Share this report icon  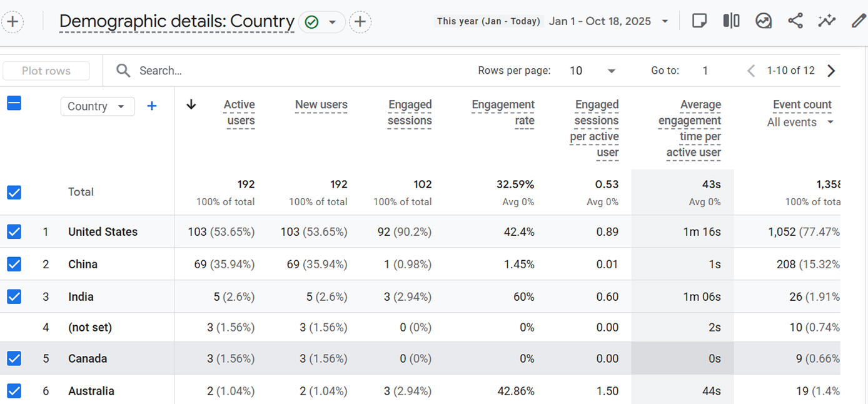(795, 21)
